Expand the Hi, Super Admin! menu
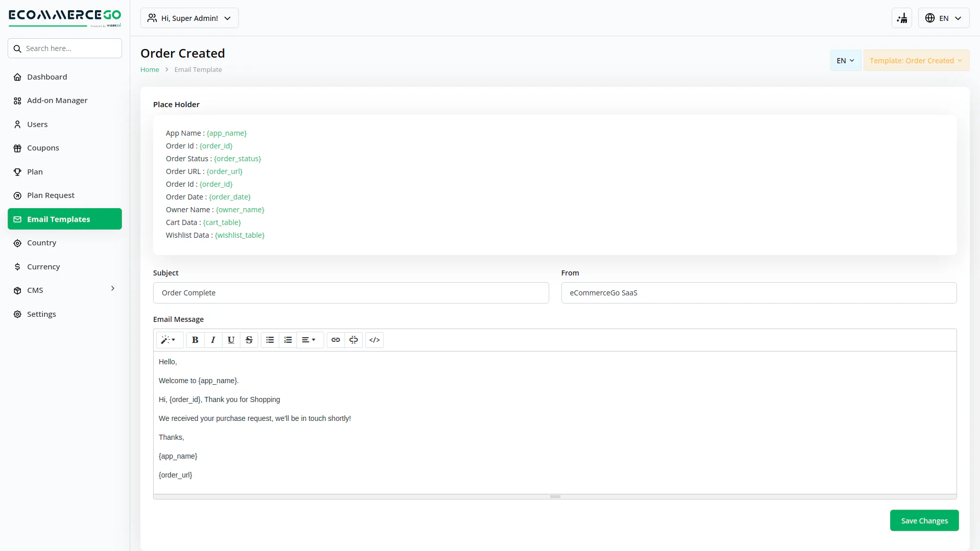This screenshot has height=551, width=980. [189, 18]
